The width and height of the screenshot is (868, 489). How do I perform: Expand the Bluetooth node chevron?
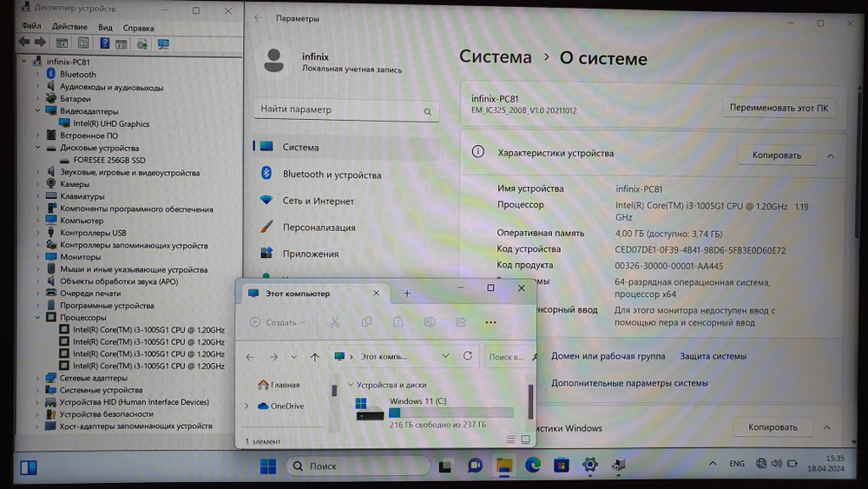[37, 74]
